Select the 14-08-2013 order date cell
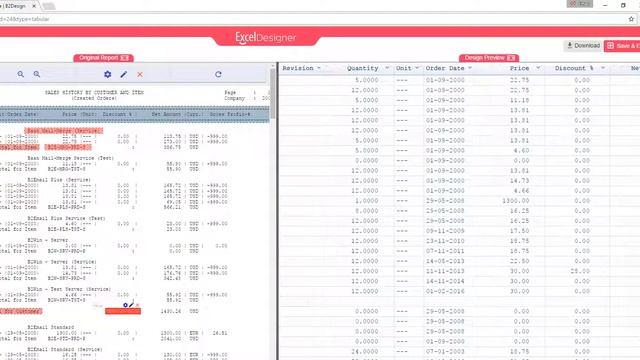This screenshot has height=360, width=640. coord(445,261)
